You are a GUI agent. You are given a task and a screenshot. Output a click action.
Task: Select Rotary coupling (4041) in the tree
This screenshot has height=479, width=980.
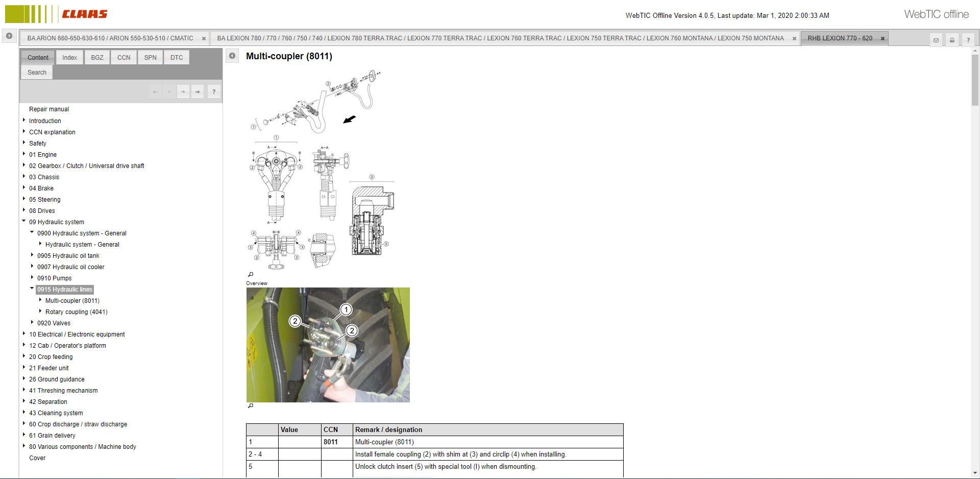click(x=76, y=312)
